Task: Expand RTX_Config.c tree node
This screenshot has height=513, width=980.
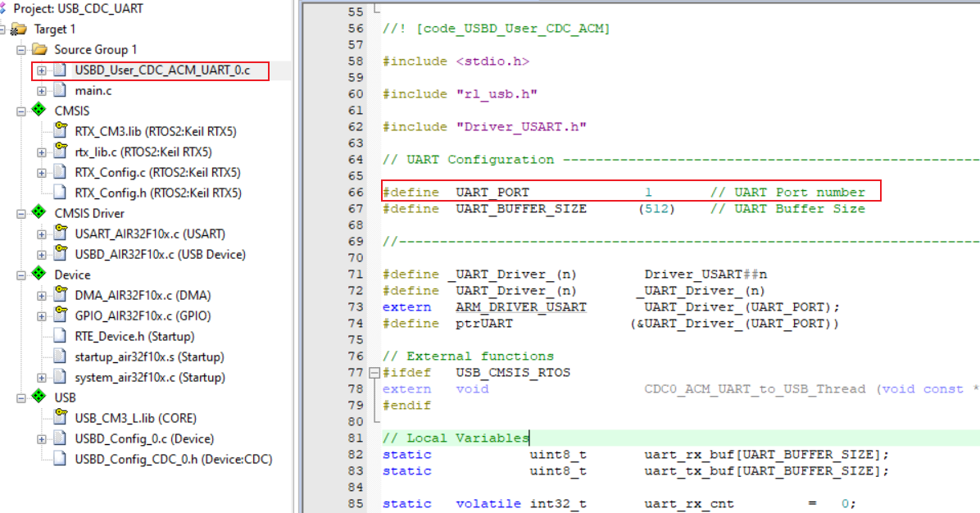Action: [41, 173]
